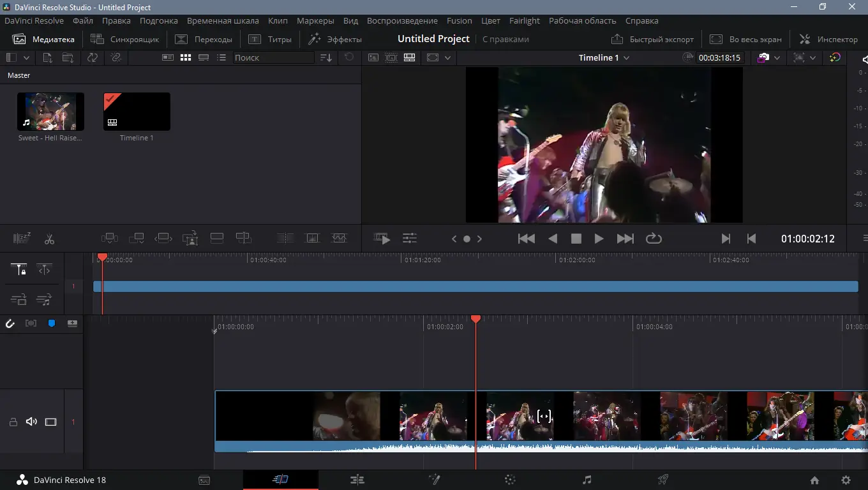The height and width of the screenshot is (490, 868).
Task: Open the Правка menu
Action: [116, 20]
